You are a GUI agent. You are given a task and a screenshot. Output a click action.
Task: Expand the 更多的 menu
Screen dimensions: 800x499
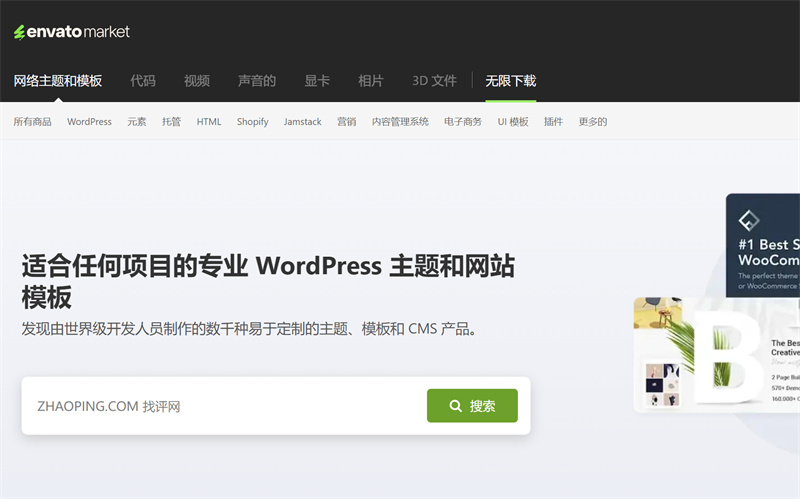(592, 121)
